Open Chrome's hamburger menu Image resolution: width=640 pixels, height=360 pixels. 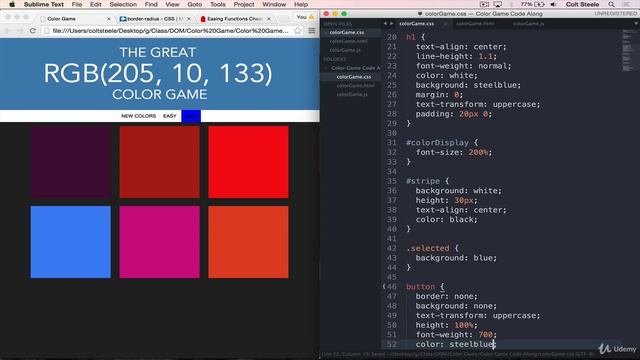312,31
